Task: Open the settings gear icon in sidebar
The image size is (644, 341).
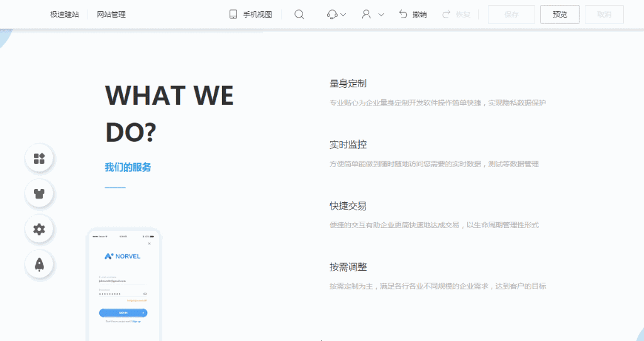Action: point(39,229)
